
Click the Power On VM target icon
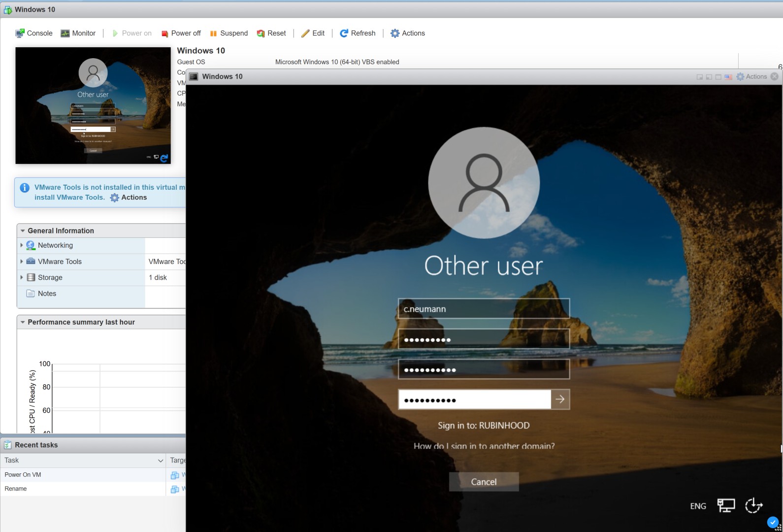[x=174, y=475]
